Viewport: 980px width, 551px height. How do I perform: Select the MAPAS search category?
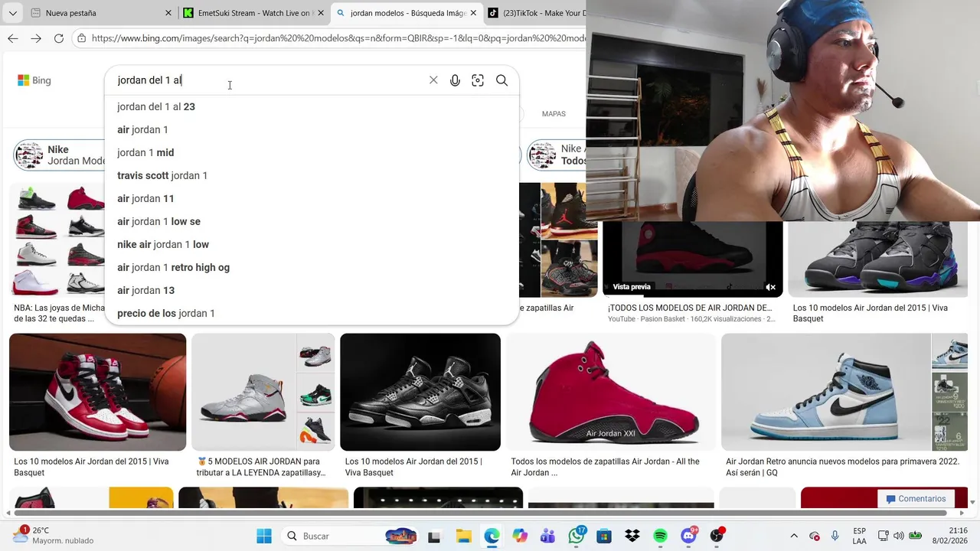(x=554, y=114)
